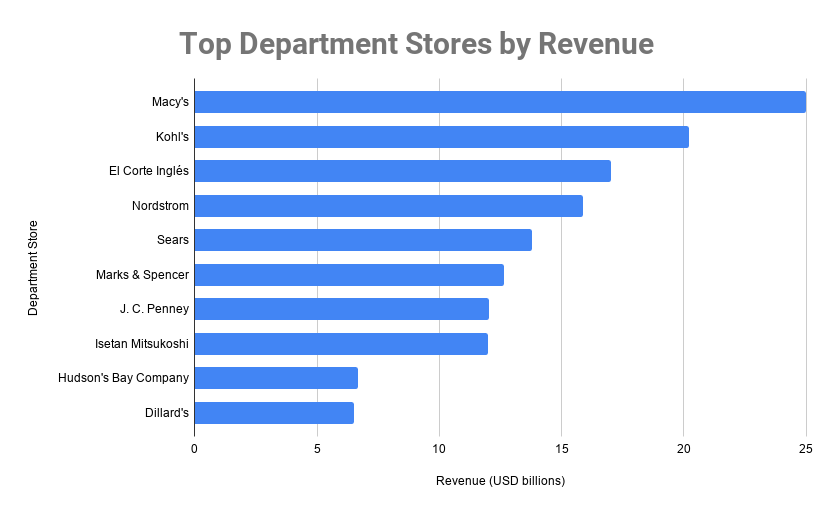The image size is (832, 514).
Task: Select the Sears bar
Action: pos(362,240)
